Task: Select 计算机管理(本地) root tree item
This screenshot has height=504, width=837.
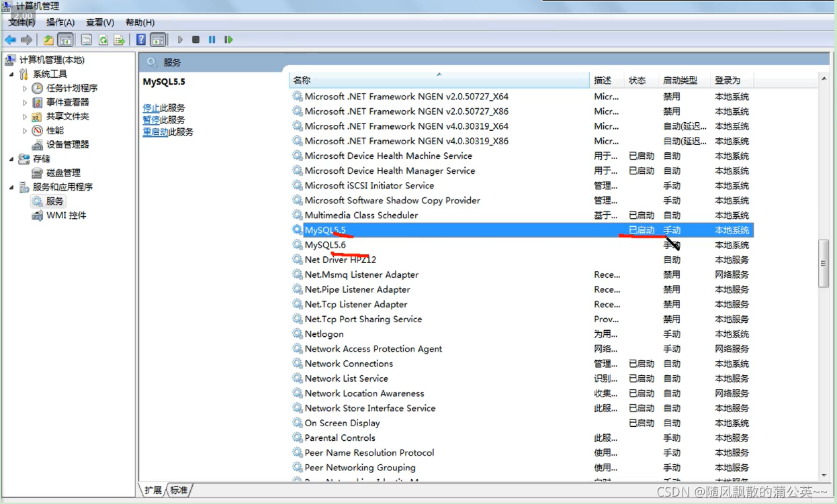Action: (x=44, y=60)
